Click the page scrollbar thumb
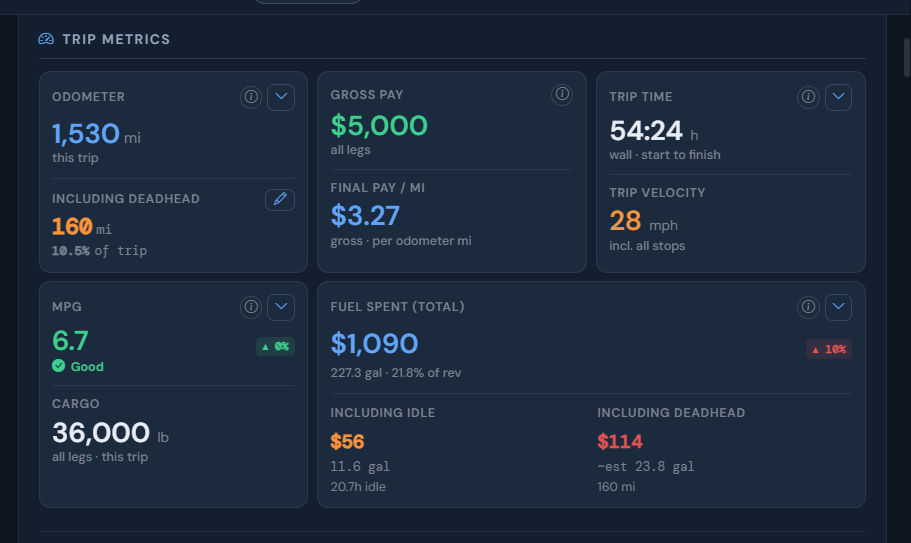Screen dimensions: 911x543 [907, 57]
